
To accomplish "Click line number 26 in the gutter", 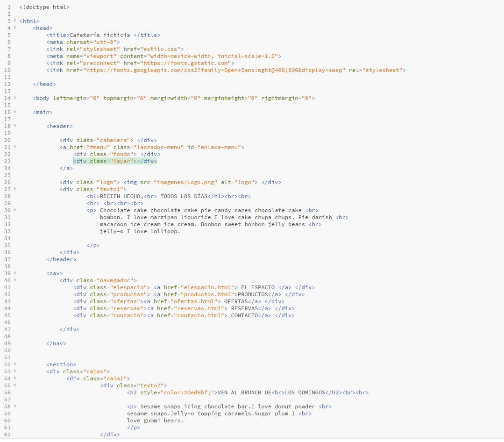I will click(7, 182).
